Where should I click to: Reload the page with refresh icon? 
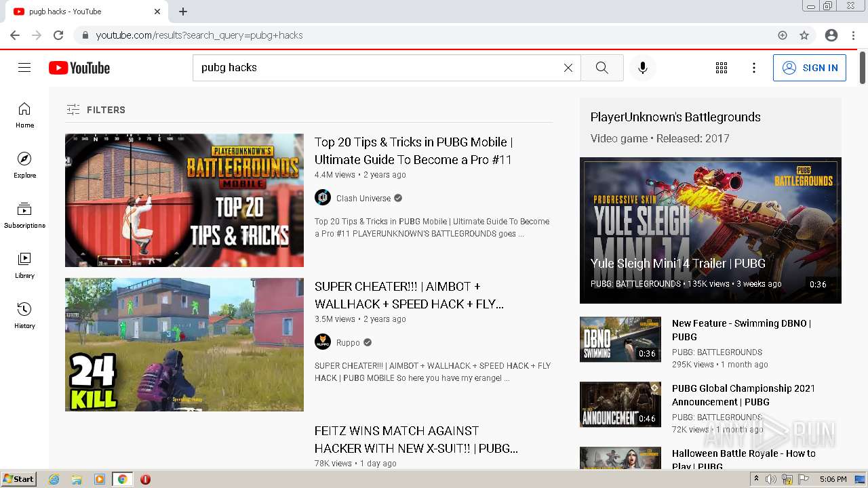tap(58, 35)
